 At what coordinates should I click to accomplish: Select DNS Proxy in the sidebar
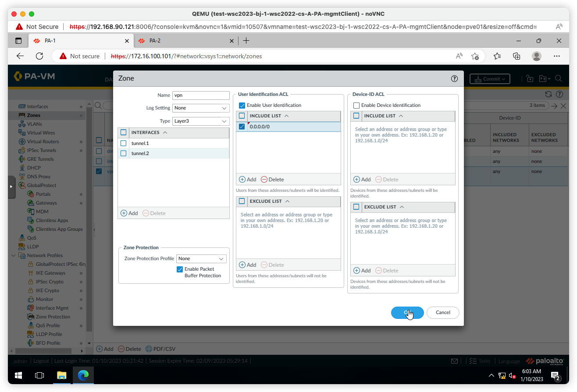point(39,177)
